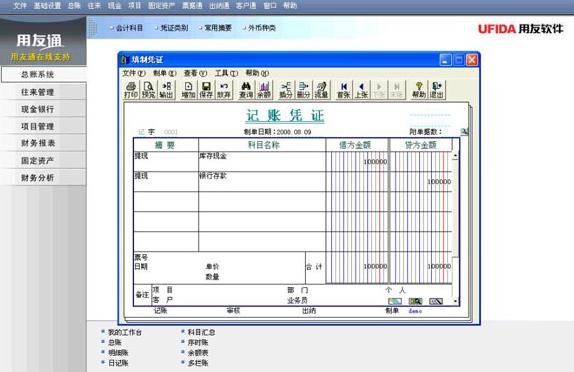Open 帮助 menu in 填制凭证 window
This screenshot has width=574, height=372.
[257, 73]
